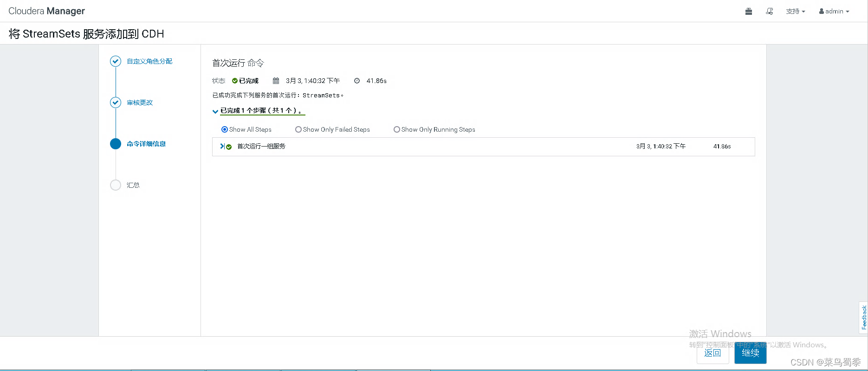Click the calendar icon by start date
Viewport: 868px width, 371px height.
point(276,81)
